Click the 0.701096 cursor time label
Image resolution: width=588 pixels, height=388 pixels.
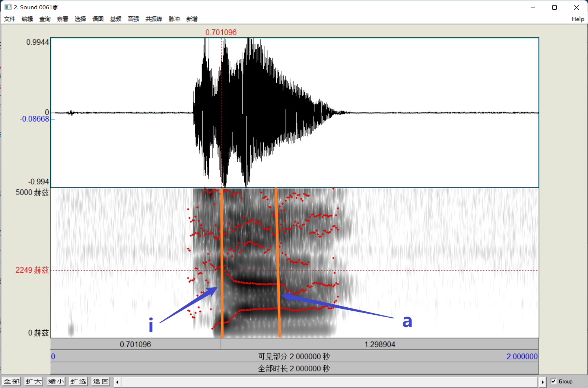point(221,32)
